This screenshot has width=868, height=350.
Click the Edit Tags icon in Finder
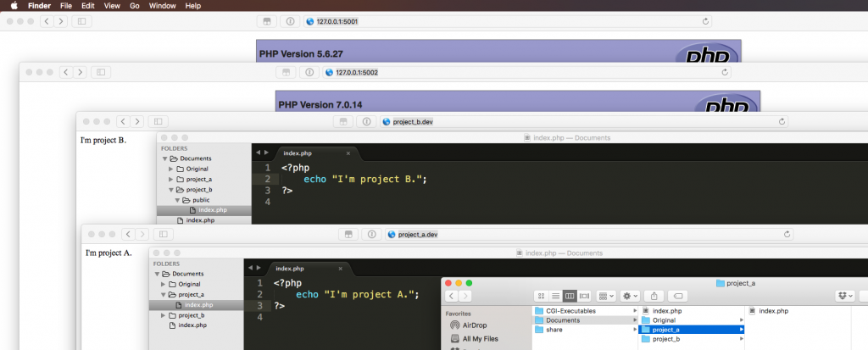pos(678,296)
